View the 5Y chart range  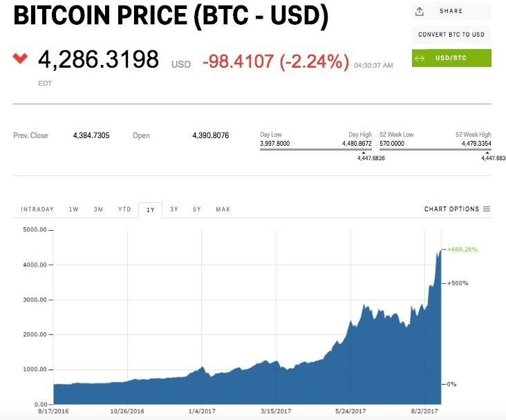point(197,209)
